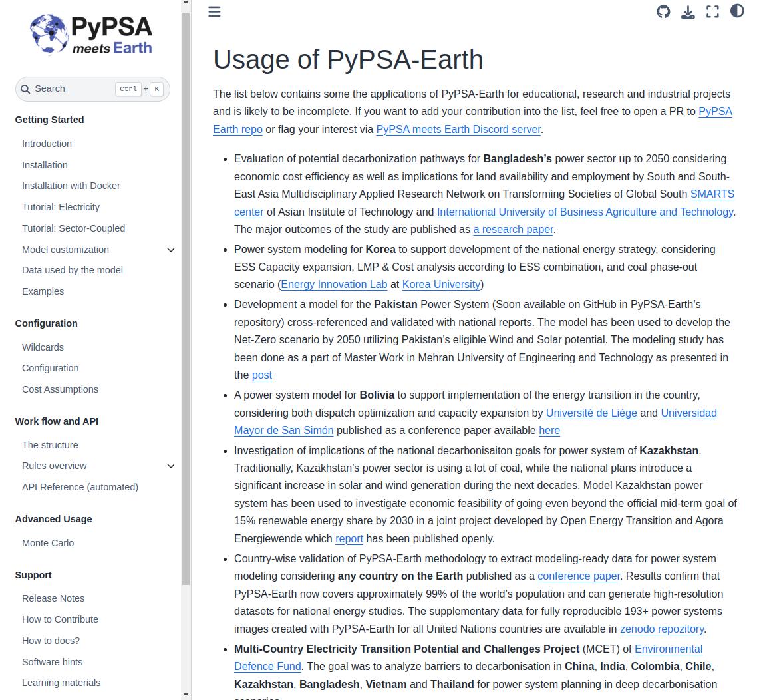Open Wildcards page
Image resolution: width=759 pixels, height=700 pixels.
point(43,347)
